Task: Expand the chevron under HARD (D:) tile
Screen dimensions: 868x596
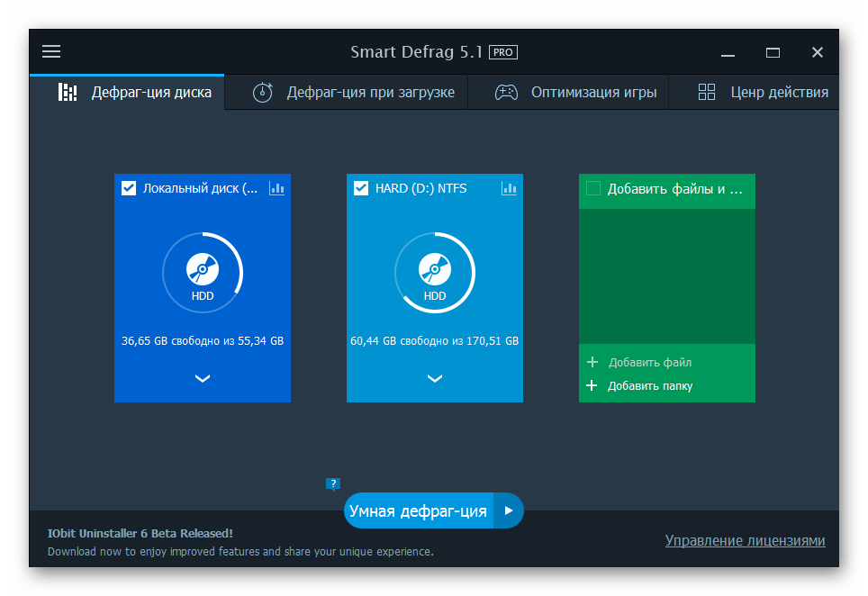Action: click(434, 378)
